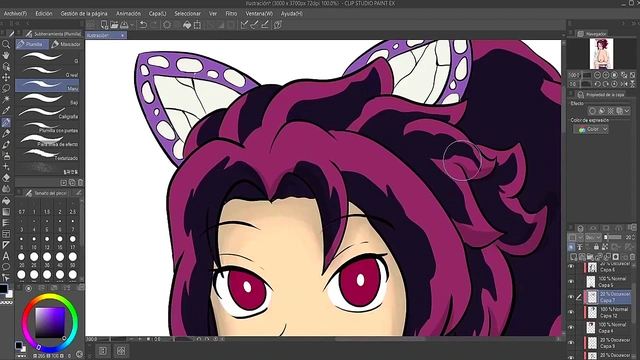The image size is (640, 360).
Task: Click the new raster layer icon
Action: pos(573,257)
